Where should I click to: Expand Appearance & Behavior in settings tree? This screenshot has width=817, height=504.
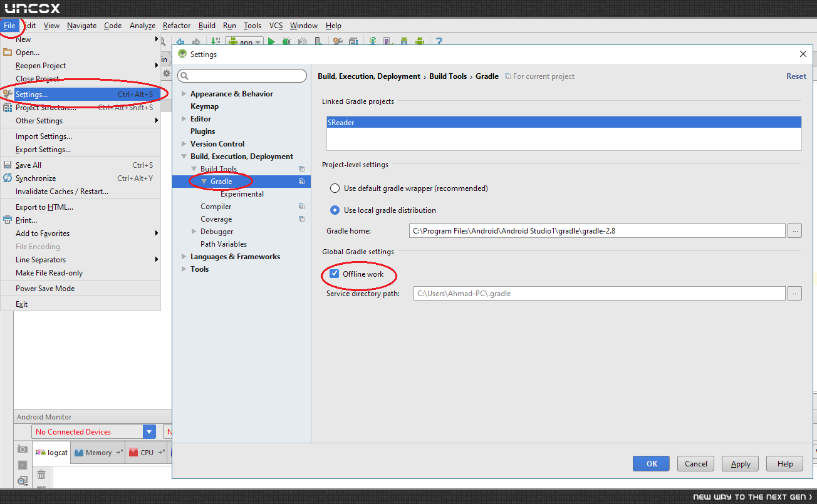coord(184,94)
